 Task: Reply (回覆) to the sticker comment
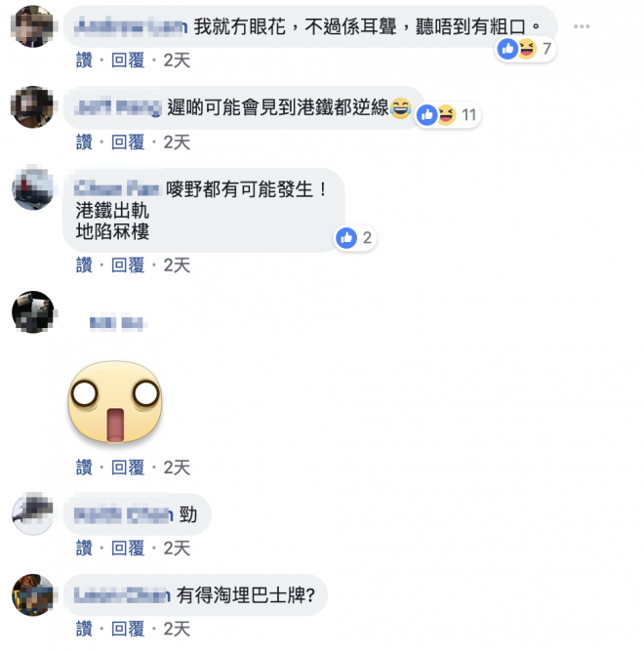point(128,468)
